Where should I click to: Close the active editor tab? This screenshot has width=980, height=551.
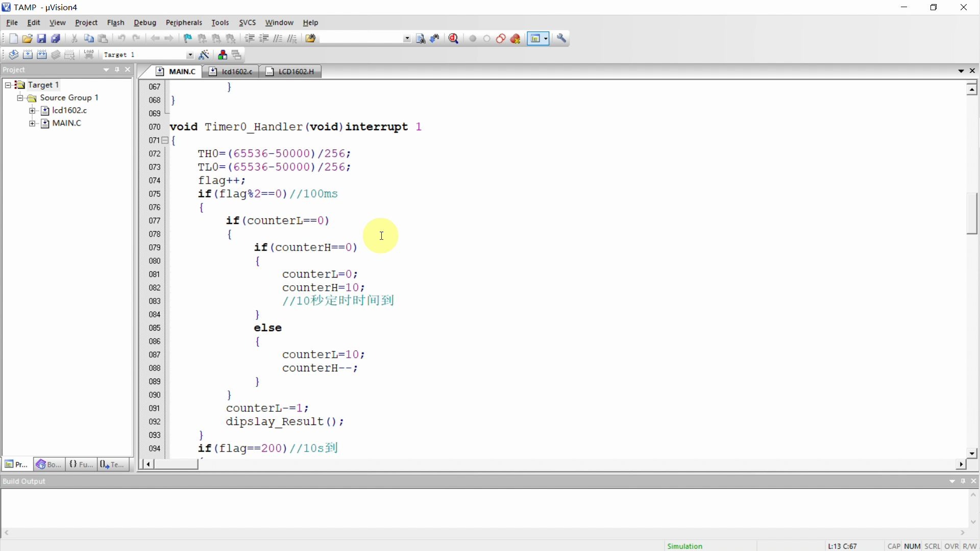(972, 71)
